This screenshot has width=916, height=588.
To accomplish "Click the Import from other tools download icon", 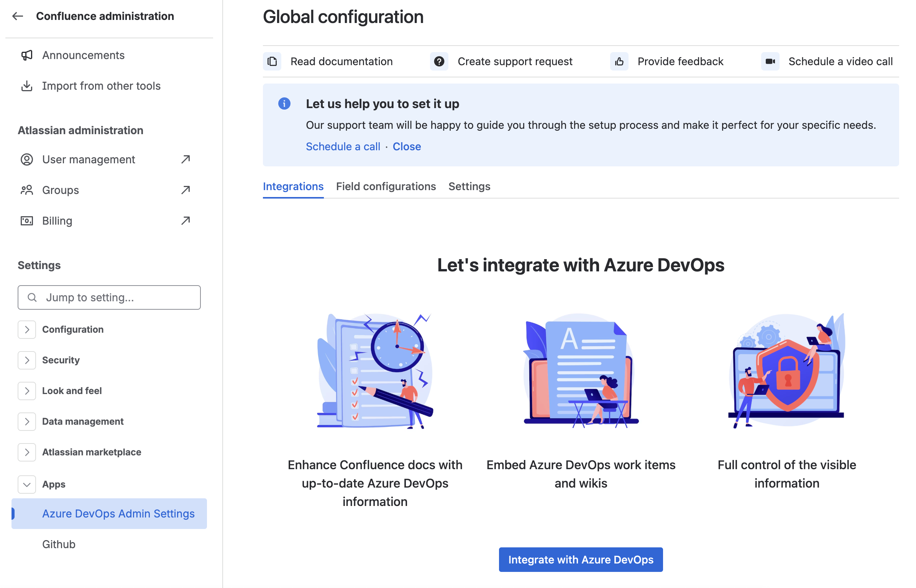I will (27, 86).
